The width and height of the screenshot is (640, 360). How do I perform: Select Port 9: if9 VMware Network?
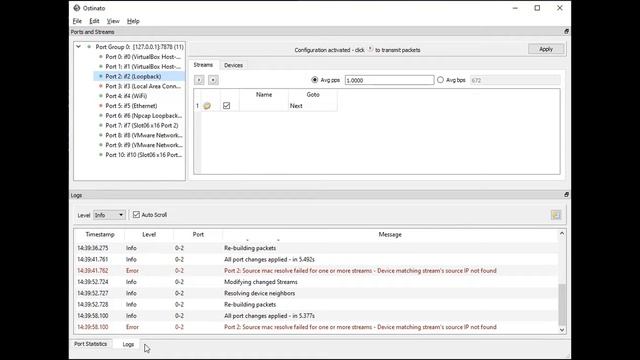click(x=144, y=145)
